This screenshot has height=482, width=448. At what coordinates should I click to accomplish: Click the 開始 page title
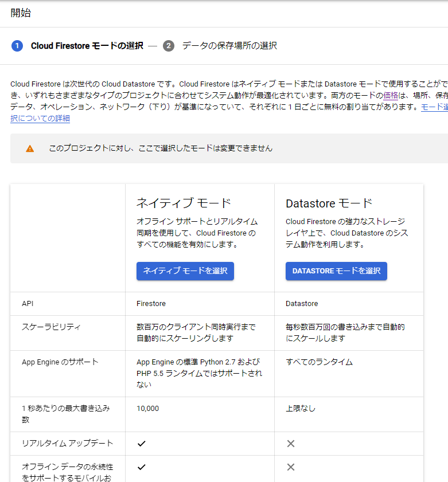pos(21,13)
